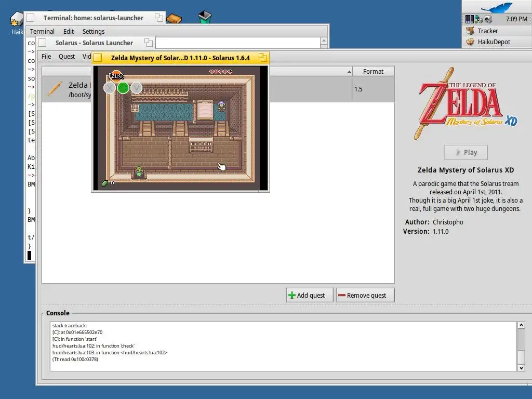Open Tracker in the Deskbar
Image resolution: width=532 pixels, height=399 pixels.
tap(497, 31)
